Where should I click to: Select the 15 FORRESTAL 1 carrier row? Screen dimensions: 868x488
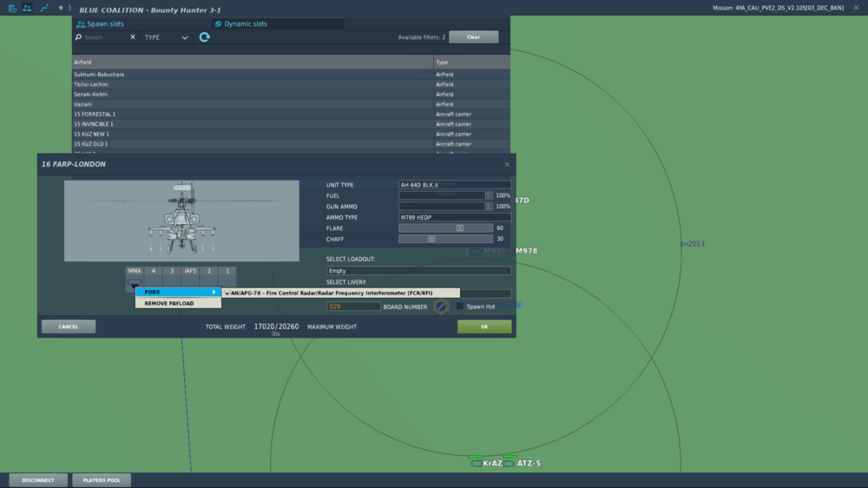[291, 114]
